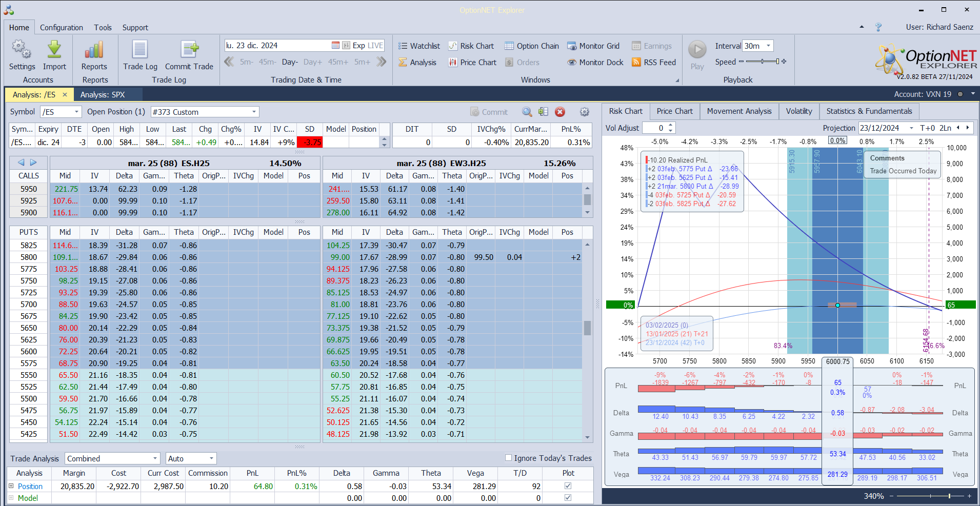Click the Commit Trade icon
Viewport: 980px width, 506px height.
(189, 50)
